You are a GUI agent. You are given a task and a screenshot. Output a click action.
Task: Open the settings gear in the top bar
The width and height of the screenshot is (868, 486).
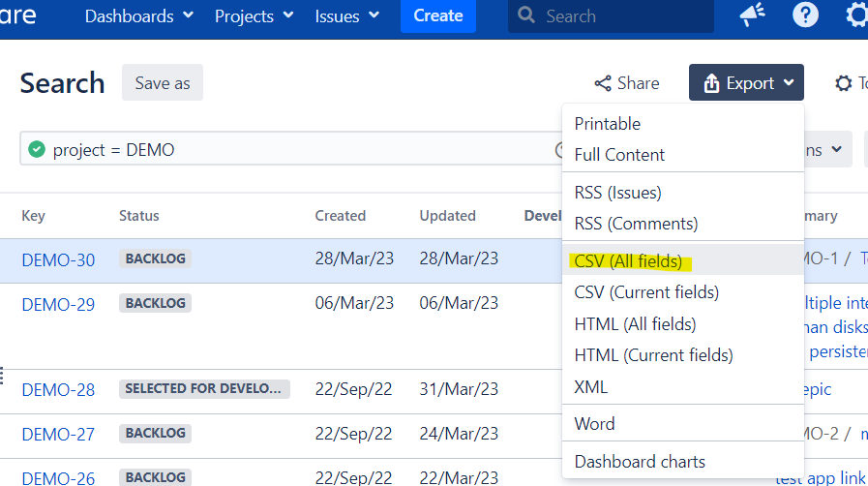coord(857,15)
